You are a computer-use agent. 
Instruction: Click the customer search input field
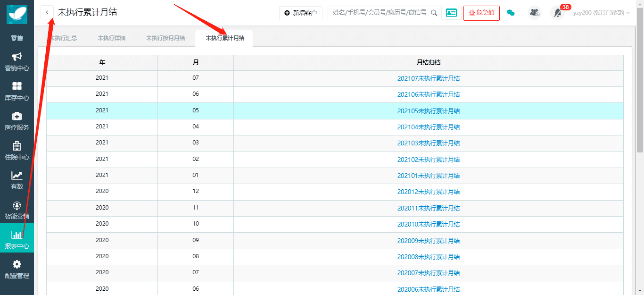pyautogui.click(x=379, y=13)
